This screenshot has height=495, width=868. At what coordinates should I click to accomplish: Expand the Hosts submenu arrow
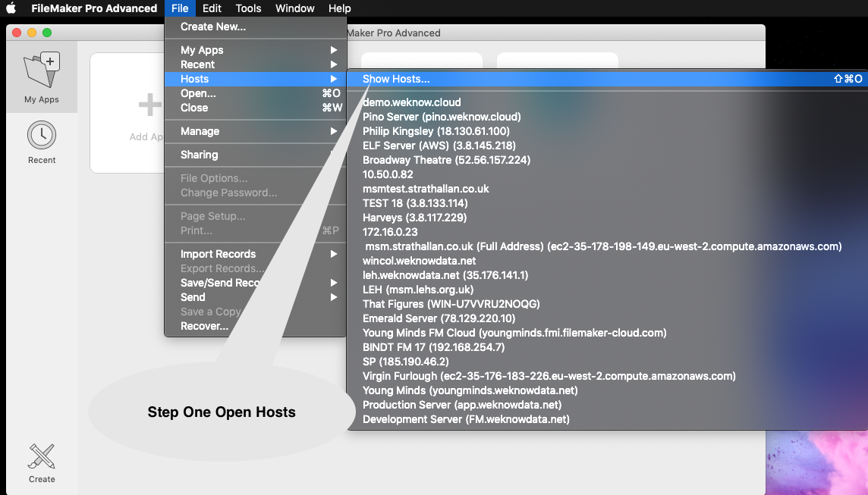coord(334,79)
